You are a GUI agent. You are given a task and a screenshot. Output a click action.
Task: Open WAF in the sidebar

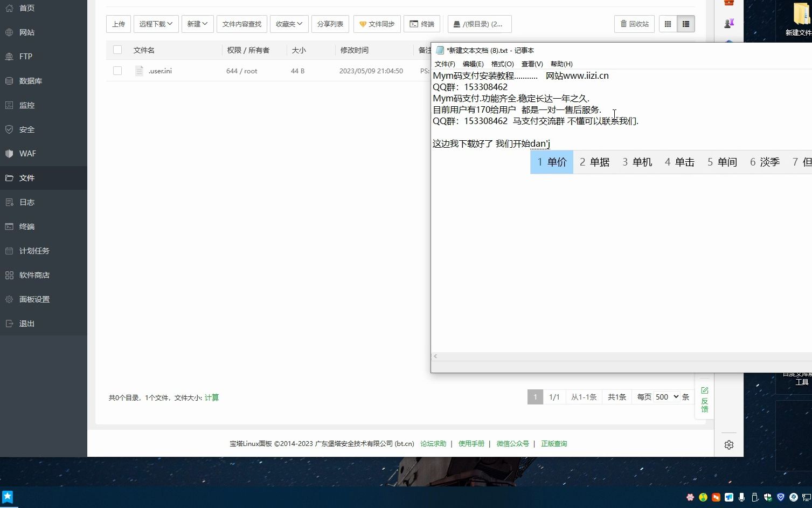43,154
